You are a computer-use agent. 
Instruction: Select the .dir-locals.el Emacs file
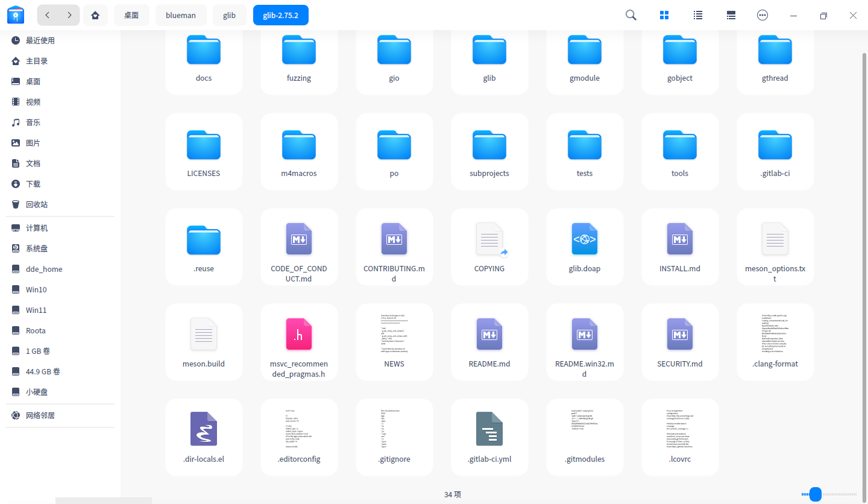(x=204, y=438)
